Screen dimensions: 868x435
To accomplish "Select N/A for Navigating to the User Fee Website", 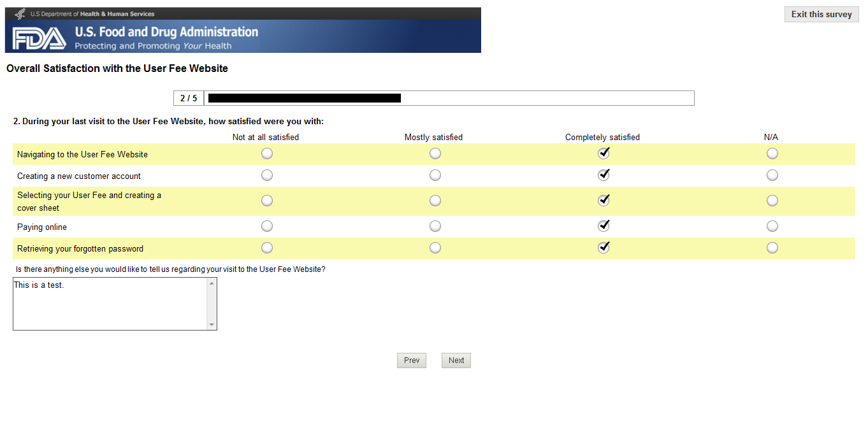I will click(772, 153).
